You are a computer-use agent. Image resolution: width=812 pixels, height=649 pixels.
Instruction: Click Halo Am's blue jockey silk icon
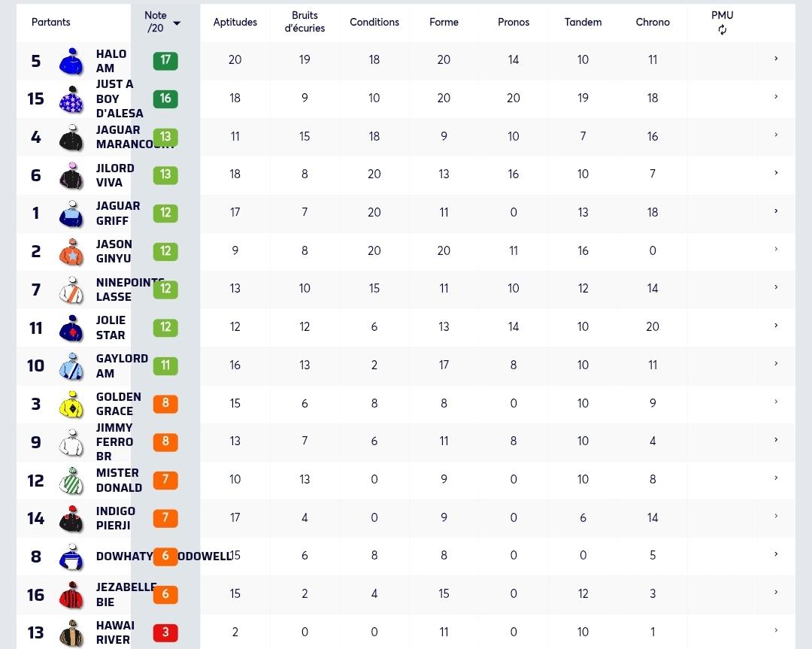tap(71, 61)
